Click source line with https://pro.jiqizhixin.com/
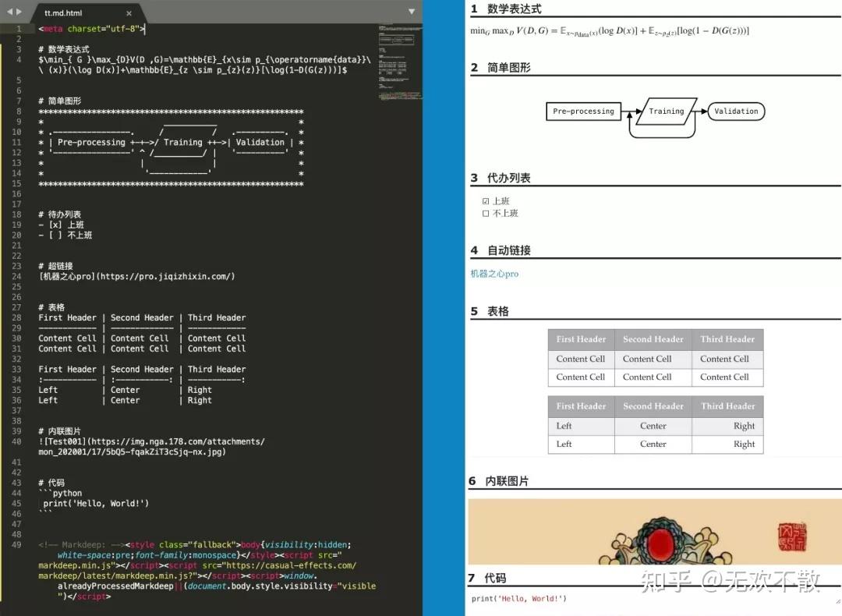This screenshot has width=842, height=616. point(136,276)
